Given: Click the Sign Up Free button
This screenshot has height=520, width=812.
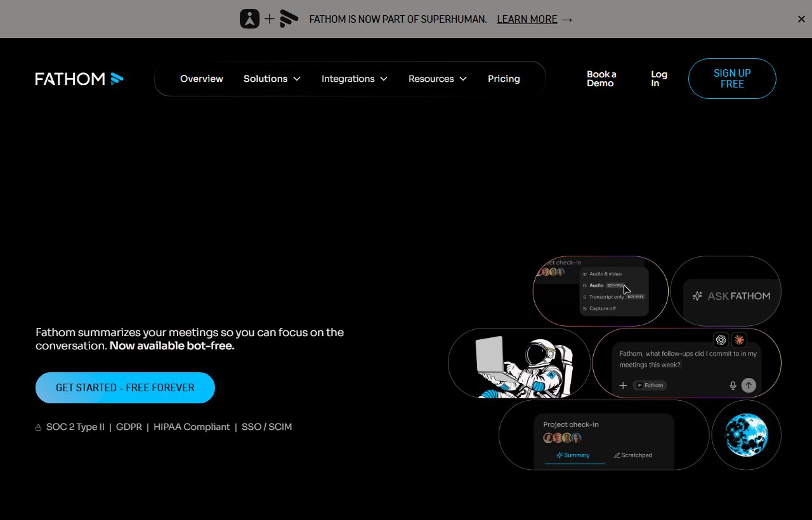Looking at the screenshot, I should click(x=732, y=79).
